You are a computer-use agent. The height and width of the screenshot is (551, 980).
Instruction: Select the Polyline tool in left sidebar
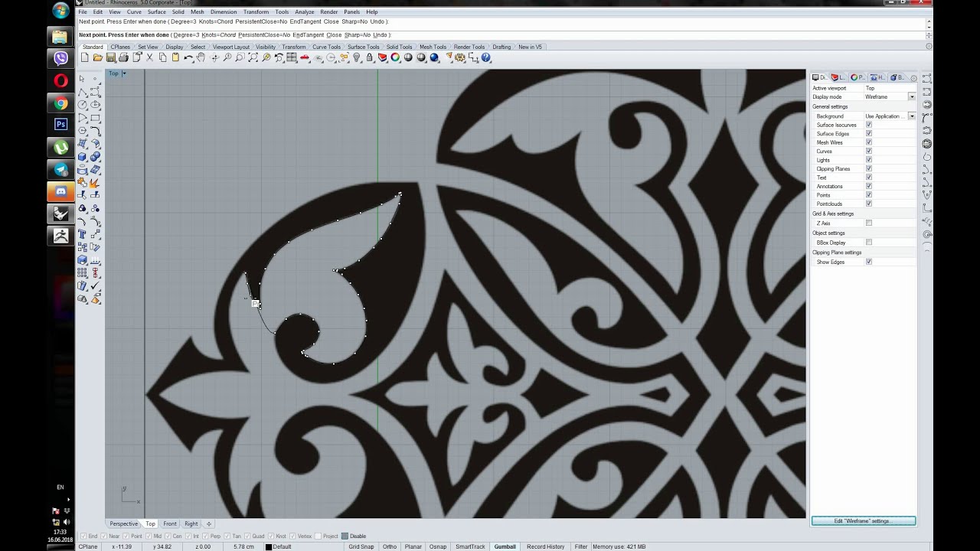coord(82,92)
